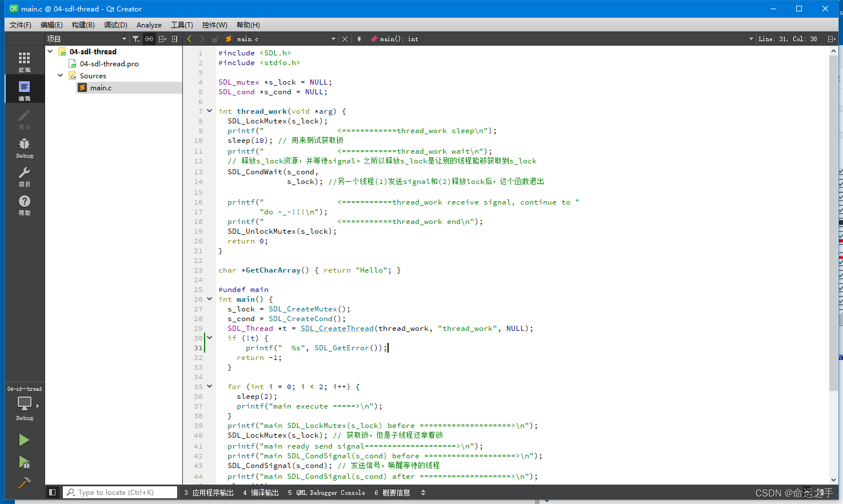Start debugging with the play-bug button
Image resolution: width=843 pixels, height=504 pixels.
click(24, 462)
